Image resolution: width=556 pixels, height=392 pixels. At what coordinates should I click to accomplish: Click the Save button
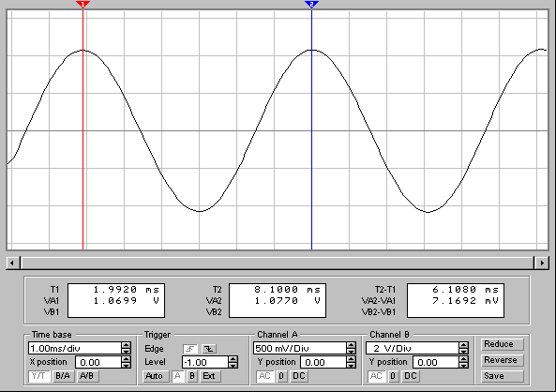tap(502, 376)
